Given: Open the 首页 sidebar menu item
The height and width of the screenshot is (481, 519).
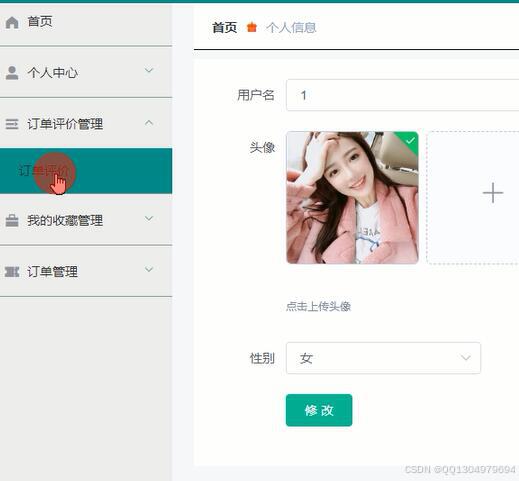Looking at the screenshot, I should pos(86,23).
